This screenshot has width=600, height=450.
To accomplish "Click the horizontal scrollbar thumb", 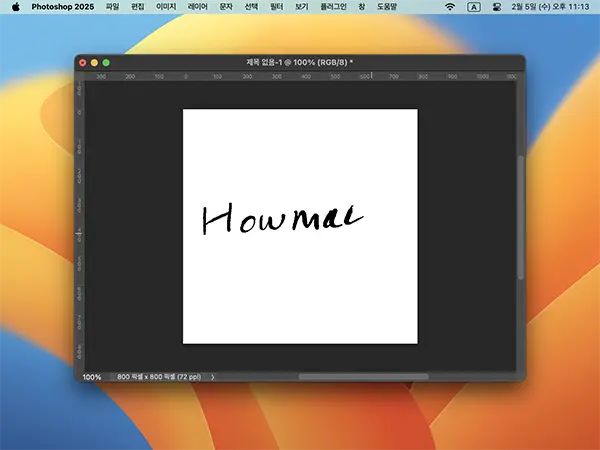I will click(364, 377).
